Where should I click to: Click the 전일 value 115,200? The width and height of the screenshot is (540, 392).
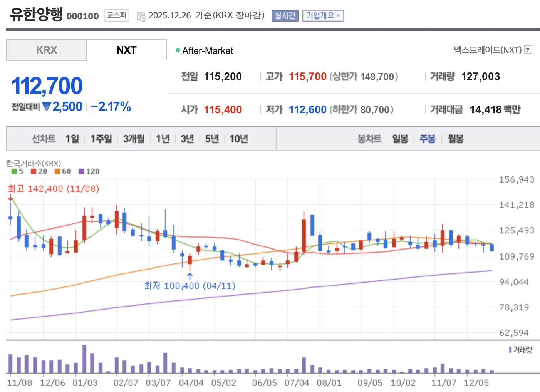tap(223, 77)
